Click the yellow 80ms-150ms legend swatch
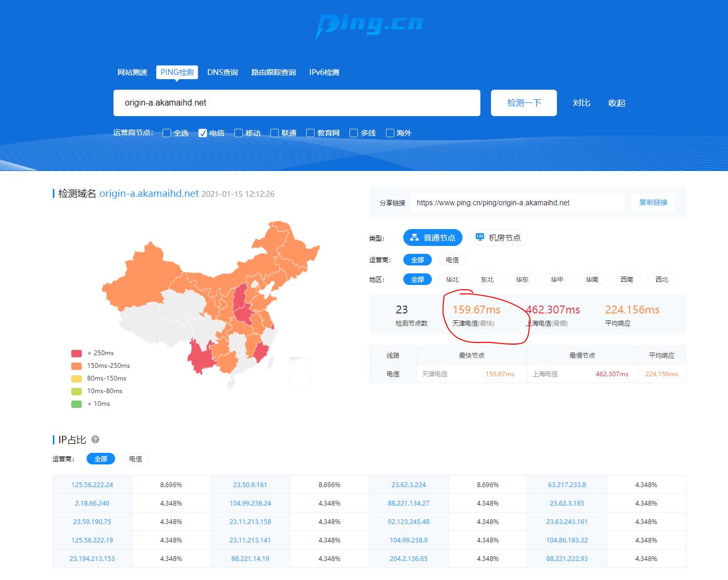Image resolution: width=728 pixels, height=580 pixels. tap(77, 378)
